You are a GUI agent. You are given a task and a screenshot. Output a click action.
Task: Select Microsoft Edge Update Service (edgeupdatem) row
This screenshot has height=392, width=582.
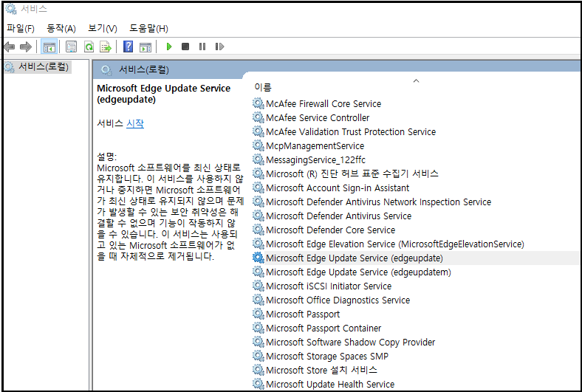358,272
